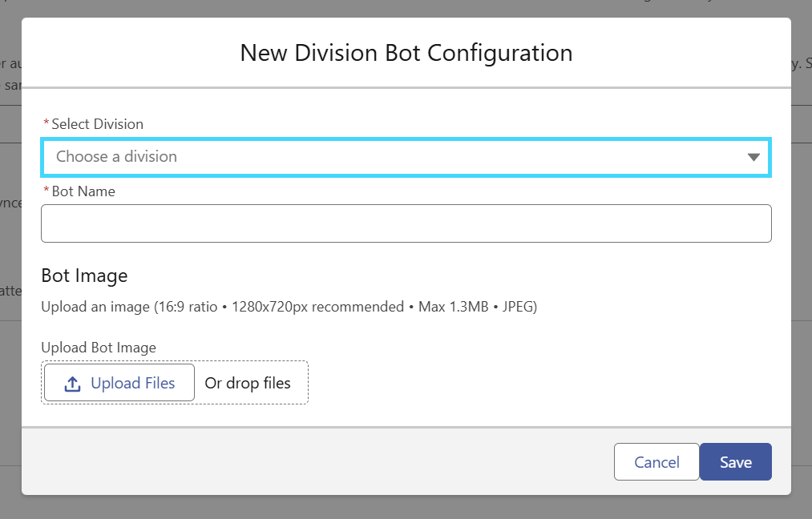812x519 pixels.
Task: Click the 'New Division Bot Configuration' title
Action: click(x=406, y=53)
